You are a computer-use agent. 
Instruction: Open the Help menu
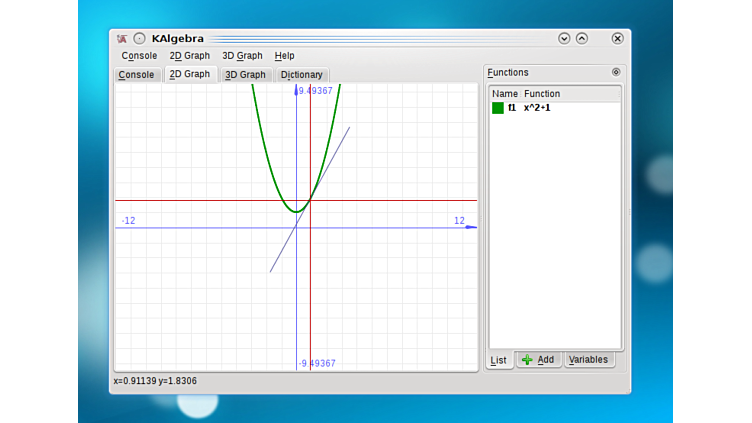(x=285, y=56)
